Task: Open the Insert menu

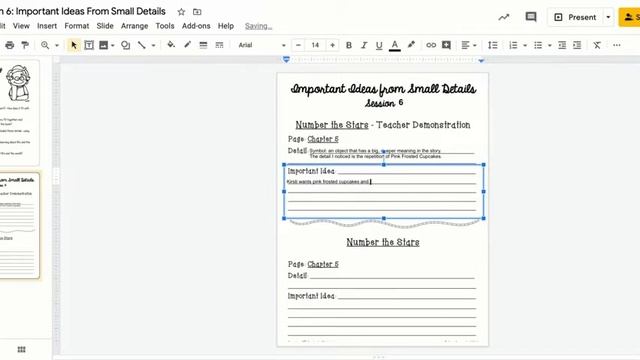Action: click(47, 26)
